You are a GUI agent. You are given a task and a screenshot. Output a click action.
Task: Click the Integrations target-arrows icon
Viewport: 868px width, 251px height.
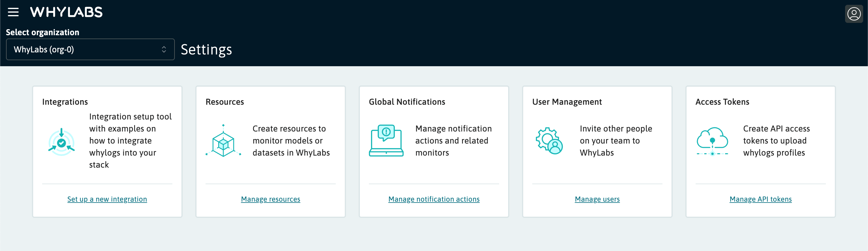click(x=61, y=142)
